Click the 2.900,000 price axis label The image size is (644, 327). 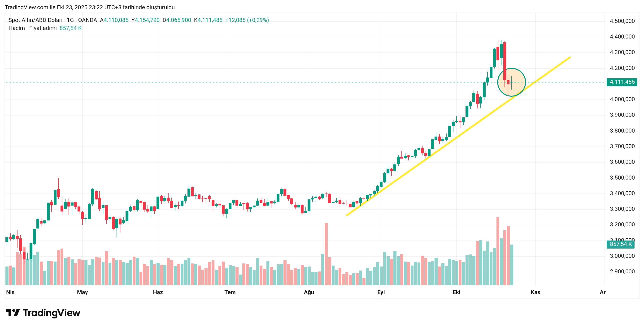pyautogui.click(x=622, y=271)
